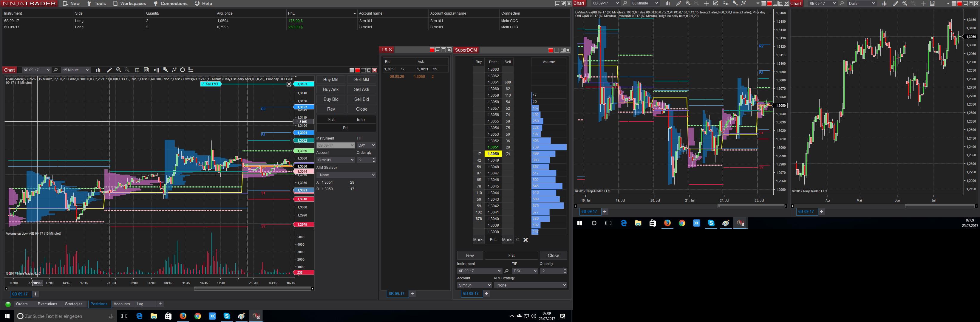This screenshot has width=980, height=322.
Task: Expand Account dropdown in SuperDOM
Action: coord(474,285)
